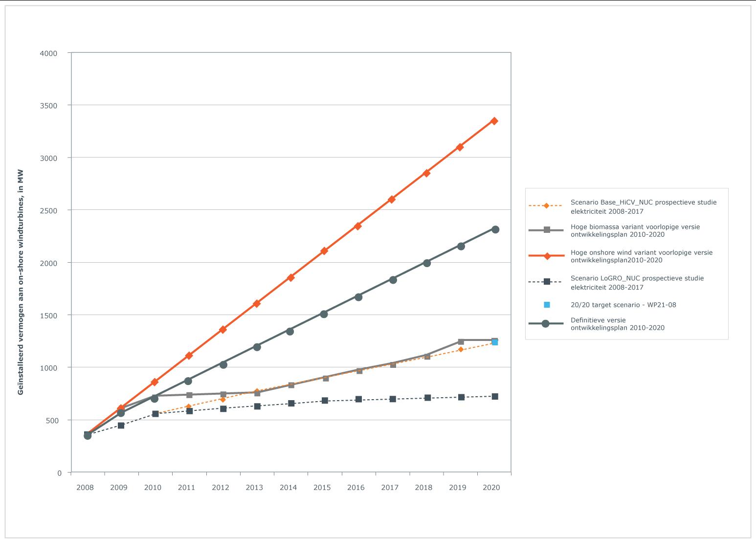Click the Hoge onshore wind diamond at 2018
This screenshot has width=756, height=543.
coord(426,173)
